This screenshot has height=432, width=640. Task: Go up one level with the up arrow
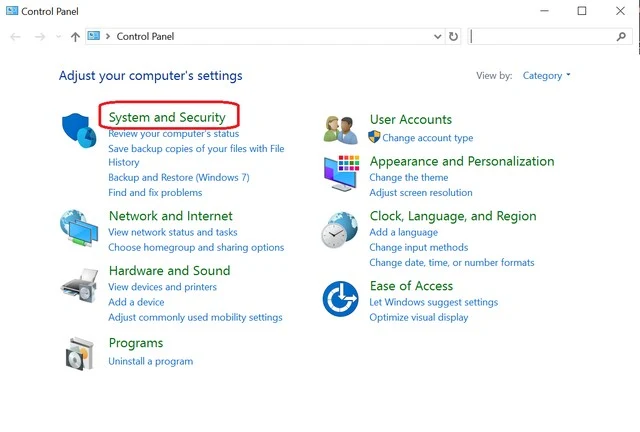click(x=75, y=37)
